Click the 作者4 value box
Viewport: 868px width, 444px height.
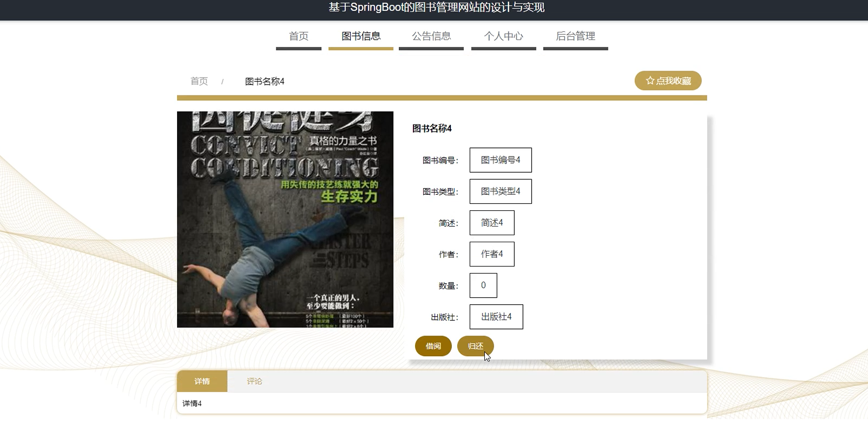pos(492,254)
